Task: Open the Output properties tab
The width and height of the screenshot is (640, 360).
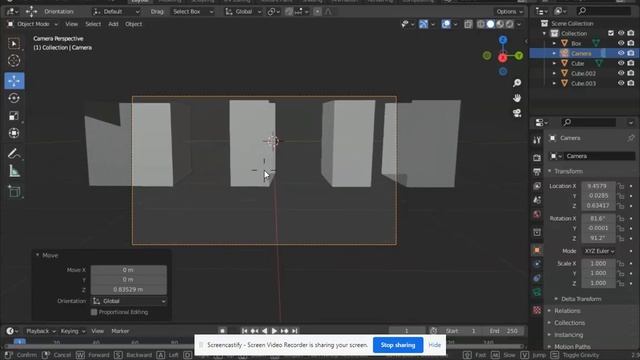Action: pos(537,171)
